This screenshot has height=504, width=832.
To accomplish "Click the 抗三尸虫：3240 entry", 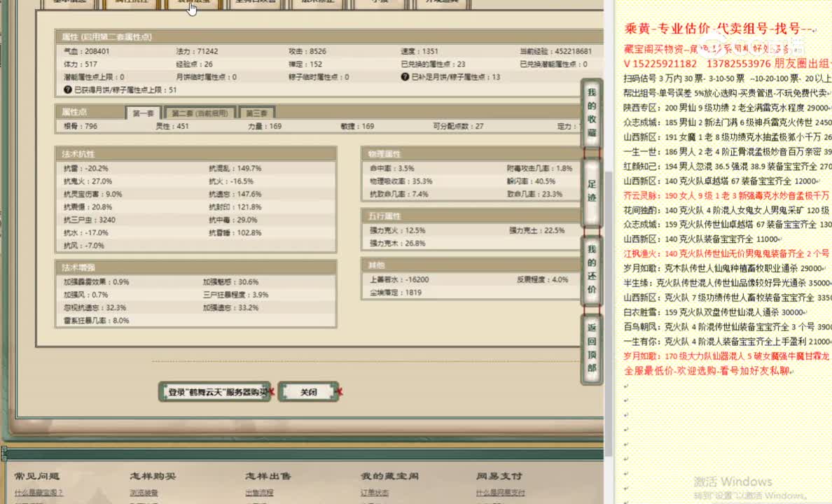I will pyautogui.click(x=89, y=220).
